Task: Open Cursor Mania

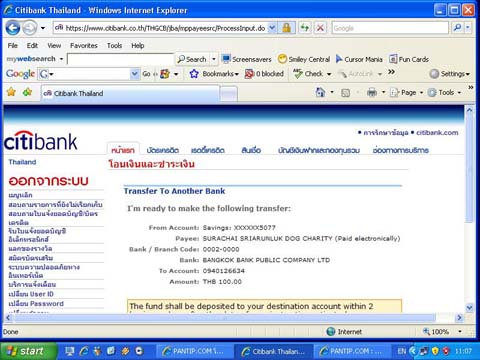Action: [359, 59]
